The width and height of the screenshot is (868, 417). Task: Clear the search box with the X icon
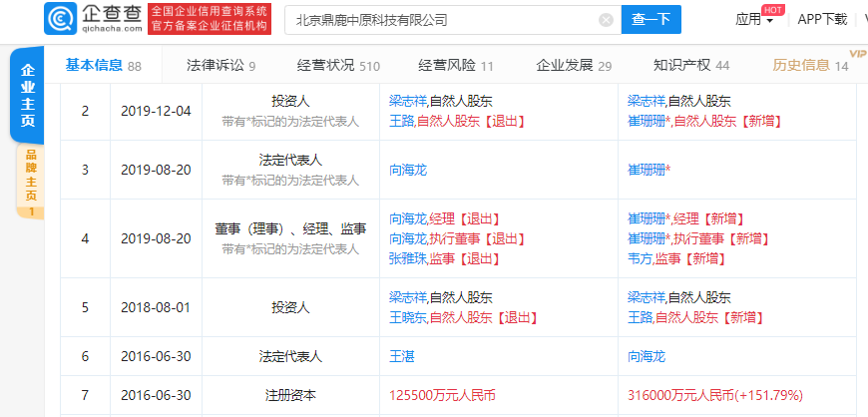607,21
